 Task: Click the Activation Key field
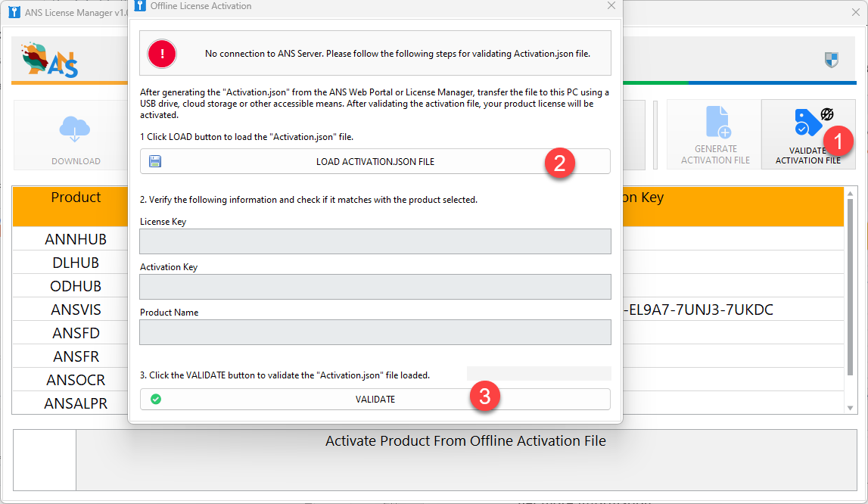pyautogui.click(x=375, y=287)
